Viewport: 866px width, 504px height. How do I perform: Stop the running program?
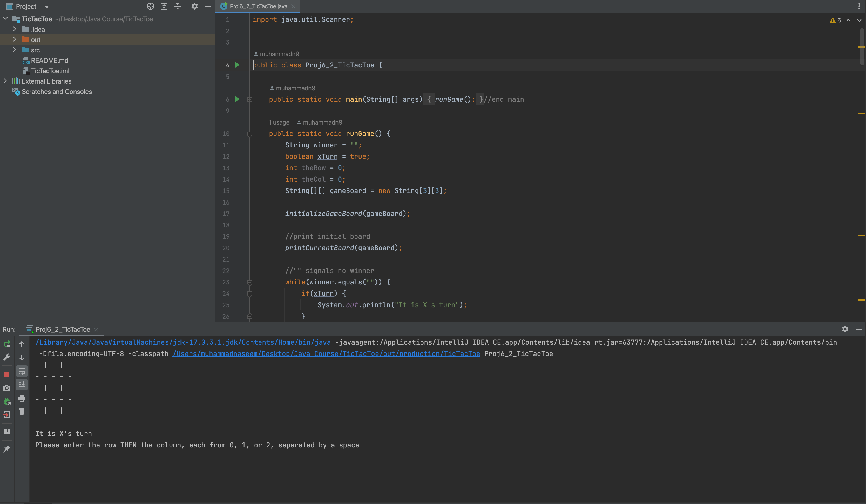pos(6,374)
